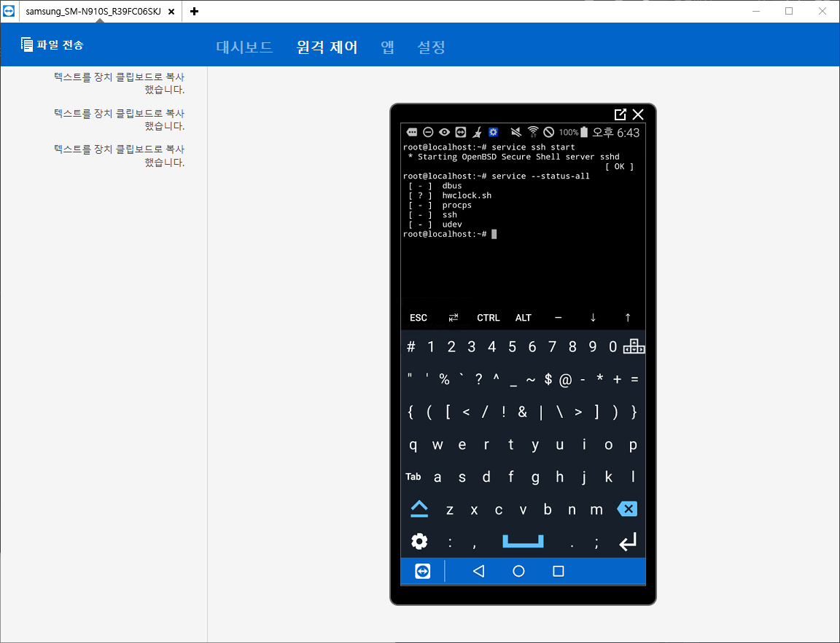Image resolution: width=840 pixels, height=643 pixels.
Task: Tap the Android recents square button
Action: 559,572
